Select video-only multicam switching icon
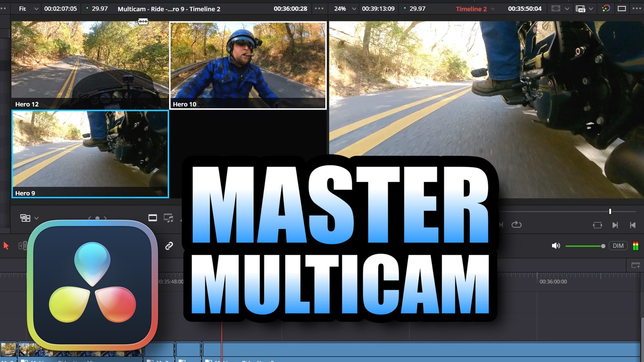The image size is (644, 362). pyautogui.click(x=153, y=218)
